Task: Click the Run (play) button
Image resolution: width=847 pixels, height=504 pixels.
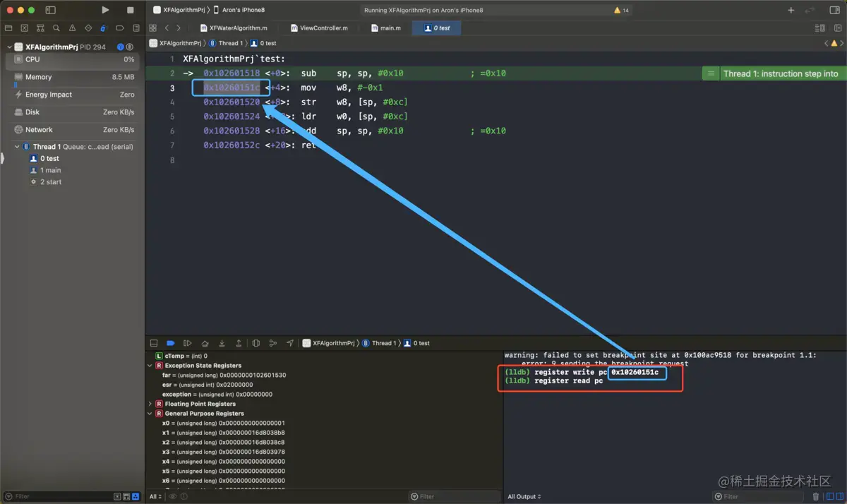Action: [105, 10]
